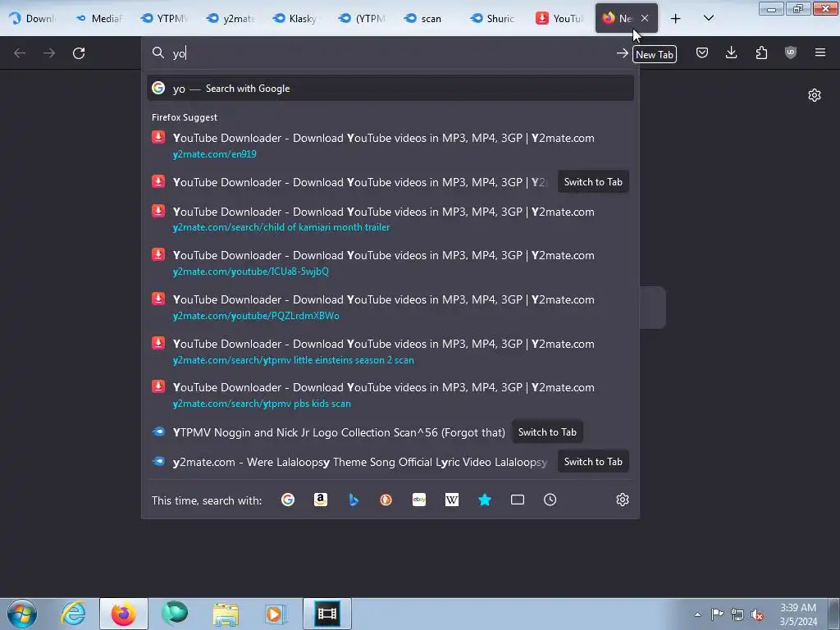Open Windows Media Player from taskbar
Image resolution: width=840 pixels, height=630 pixels.
276,614
